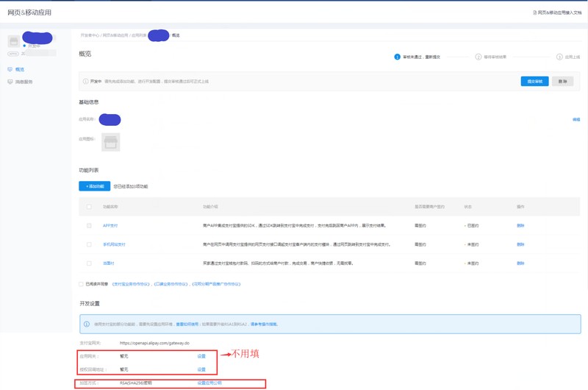Viewport: 588px width, 390px height.
Task: Tick the 已阅读并同意 agreement checkbox
Action: point(81,284)
